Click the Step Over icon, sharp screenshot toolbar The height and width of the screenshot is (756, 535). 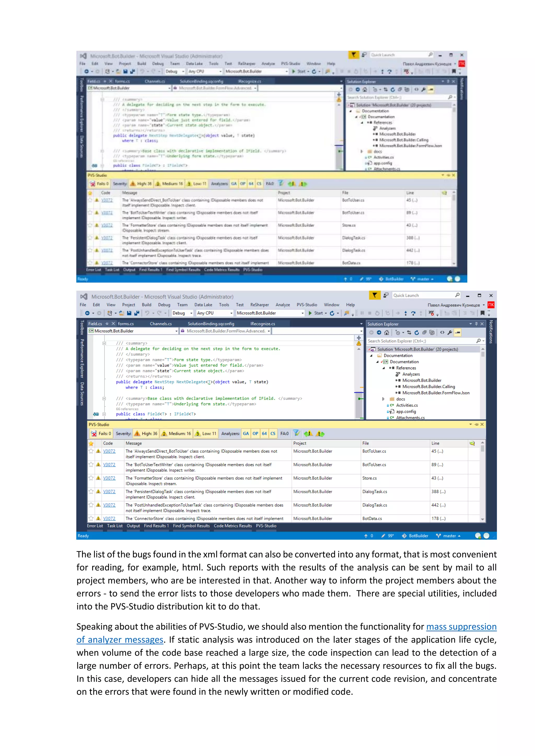[413, 313]
